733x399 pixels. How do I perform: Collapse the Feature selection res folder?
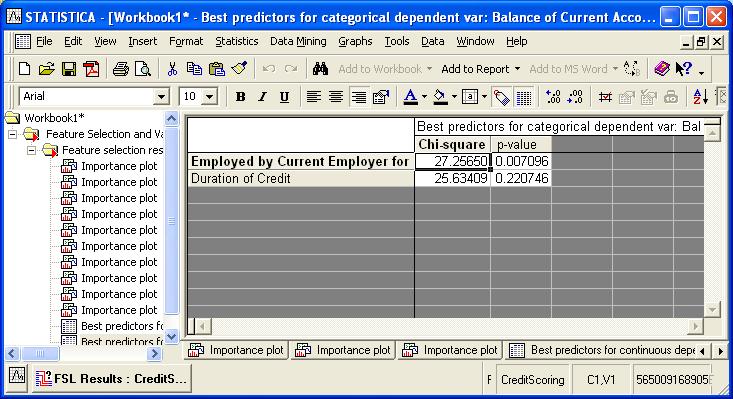click(31, 150)
